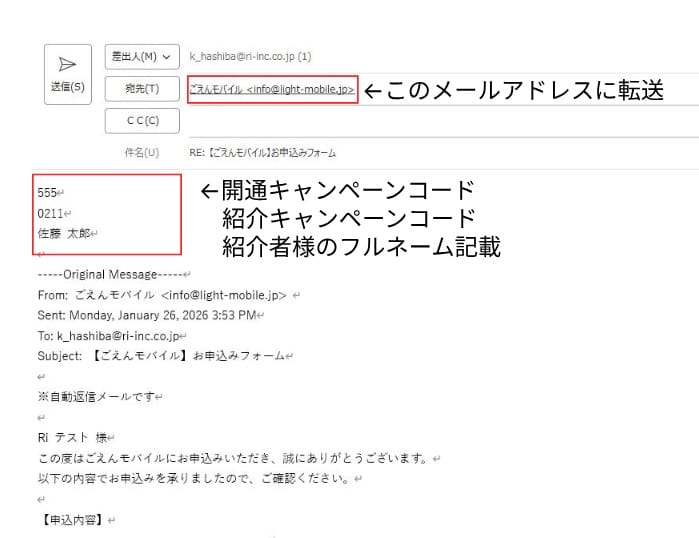This screenshot has width=699, height=538.
Task: Expand the 差出人(M) sender dropdown arrow
Action: [x=166, y=56]
